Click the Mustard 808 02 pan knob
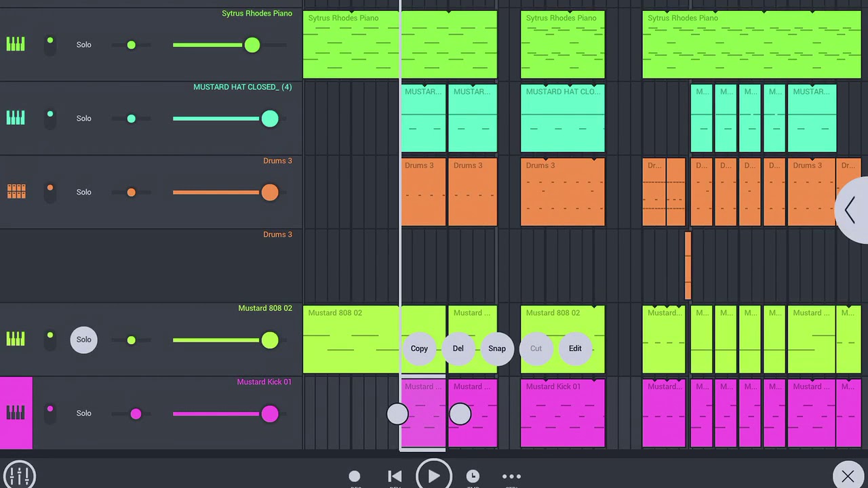868x488 pixels. 131,340
